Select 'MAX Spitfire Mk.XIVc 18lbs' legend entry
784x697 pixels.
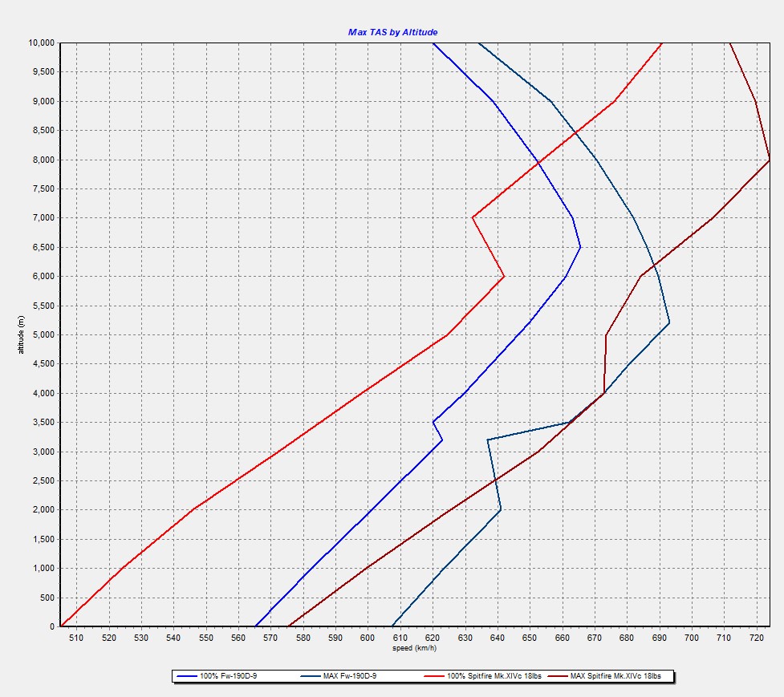click(x=604, y=676)
